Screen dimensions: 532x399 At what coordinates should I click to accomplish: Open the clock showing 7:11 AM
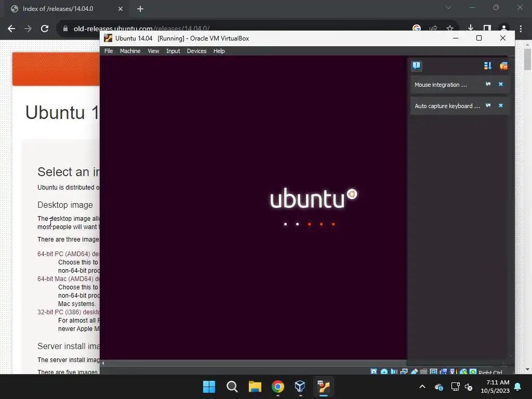pyautogui.click(x=495, y=387)
